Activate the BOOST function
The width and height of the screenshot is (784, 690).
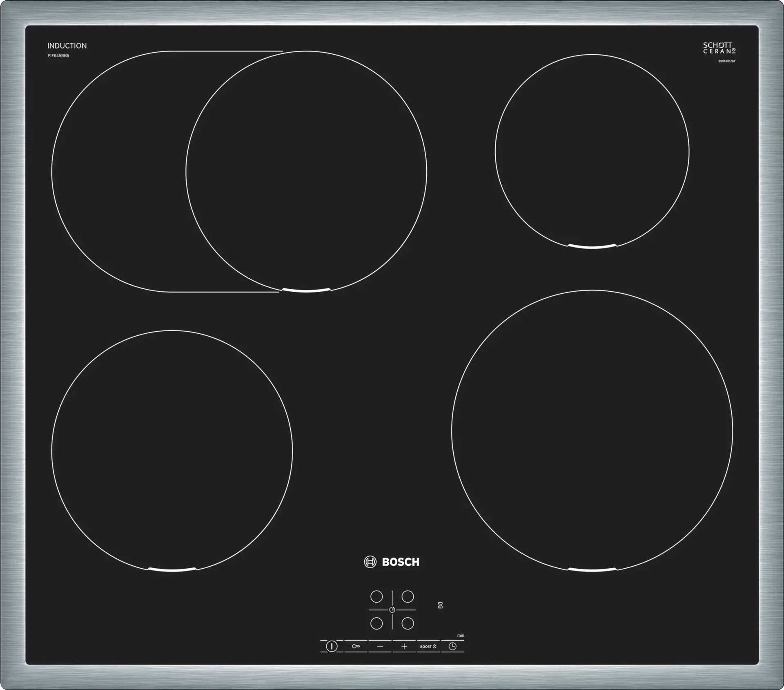tap(428, 647)
